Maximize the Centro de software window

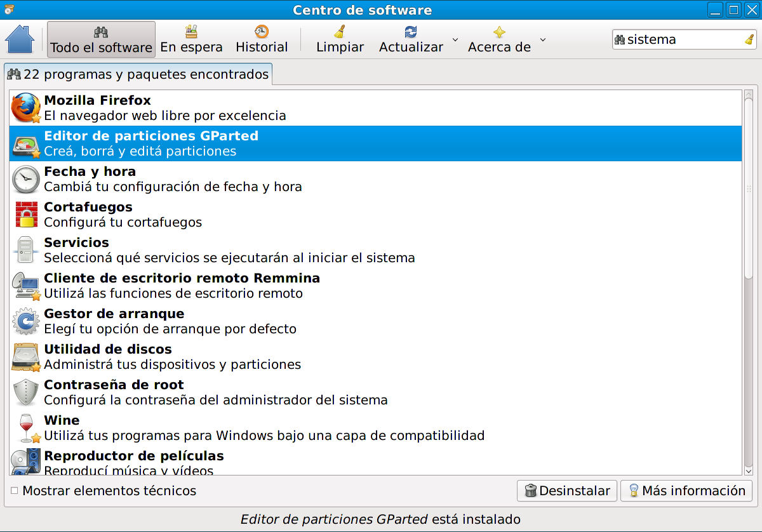tap(733, 10)
